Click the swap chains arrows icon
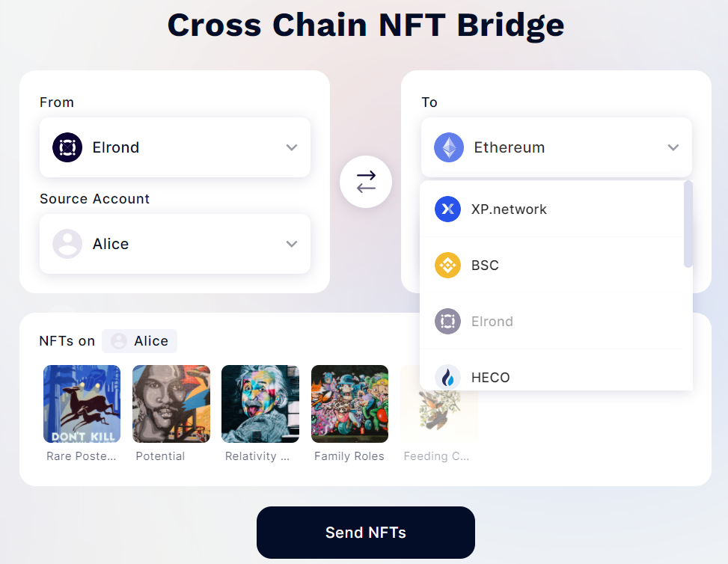This screenshot has height=564, width=728. pyautogui.click(x=365, y=181)
